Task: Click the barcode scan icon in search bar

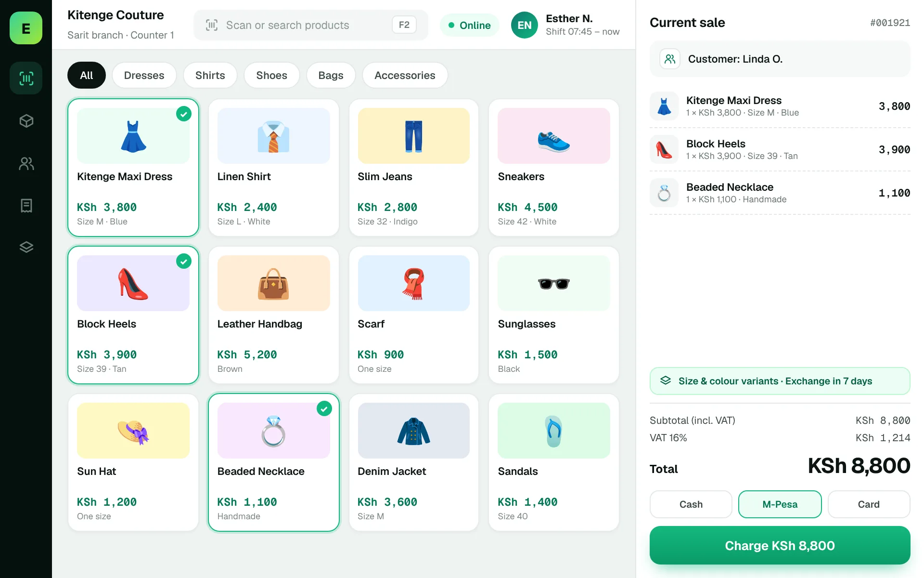Action: click(212, 25)
